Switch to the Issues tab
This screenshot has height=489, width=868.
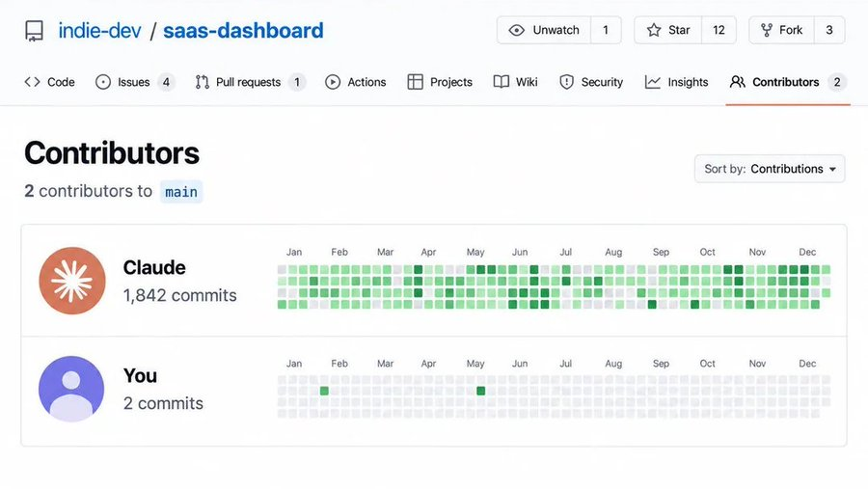click(x=135, y=82)
